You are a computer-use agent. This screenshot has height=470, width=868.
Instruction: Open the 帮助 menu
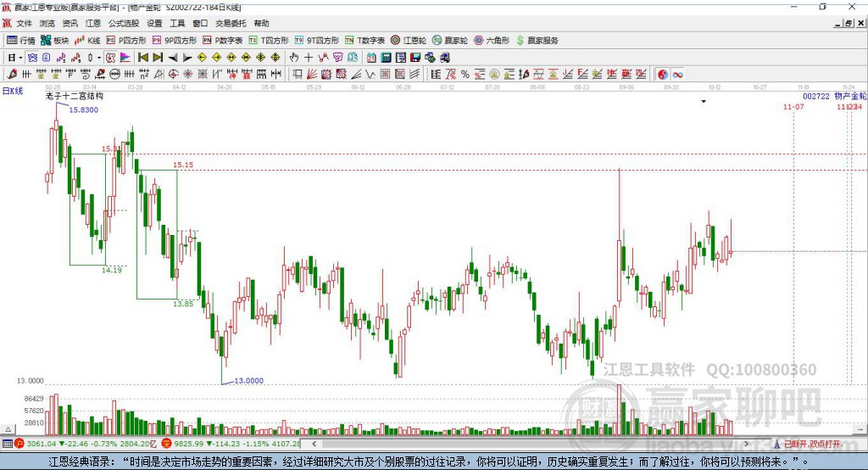261,23
